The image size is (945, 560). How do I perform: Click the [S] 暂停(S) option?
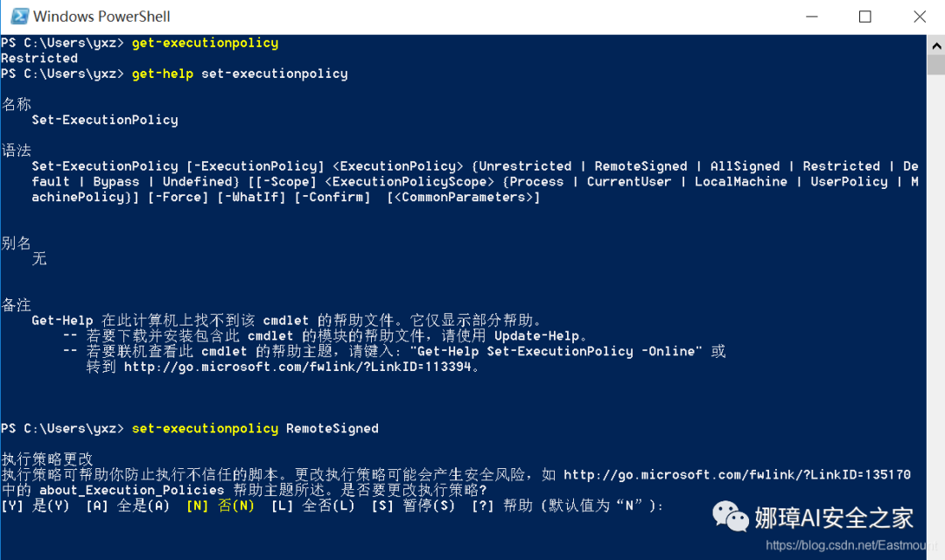click(413, 506)
